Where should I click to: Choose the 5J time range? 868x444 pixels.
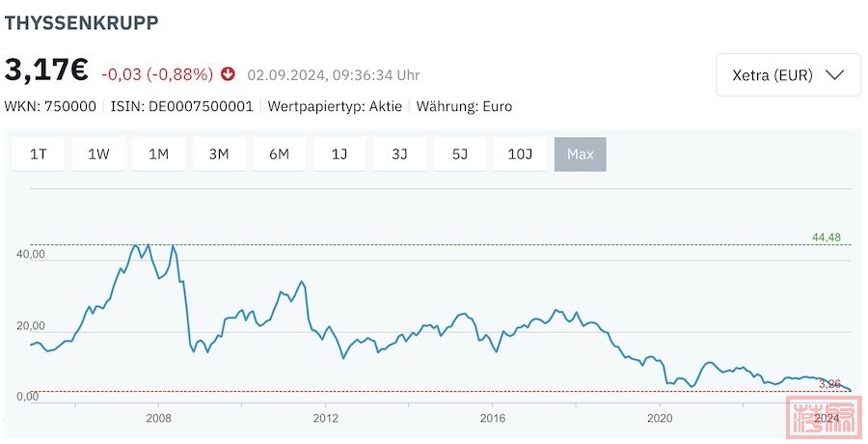click(460, 154)
